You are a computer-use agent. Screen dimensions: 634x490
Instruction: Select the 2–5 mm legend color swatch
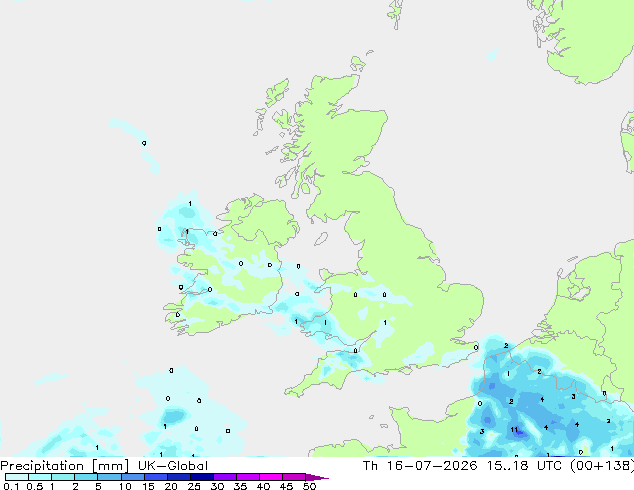(x=86, y=477)
